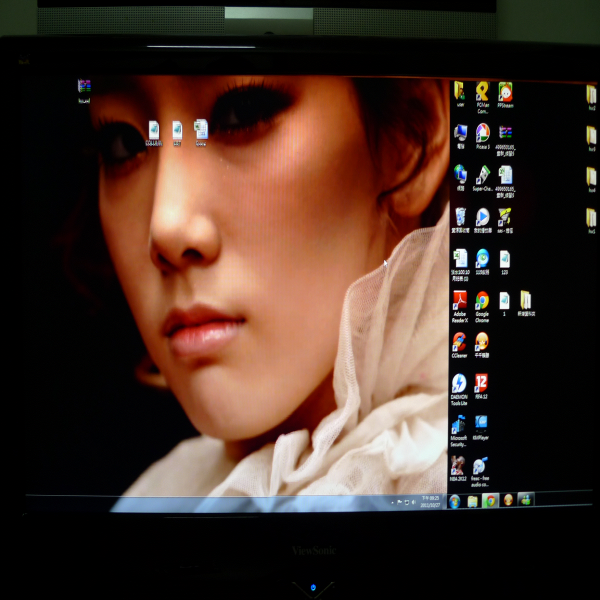Screen dimensions: 600x600
Task: Launch the headphone-face music player beside CCleaner
Action: pyautogui.click(x=482, y=345)
